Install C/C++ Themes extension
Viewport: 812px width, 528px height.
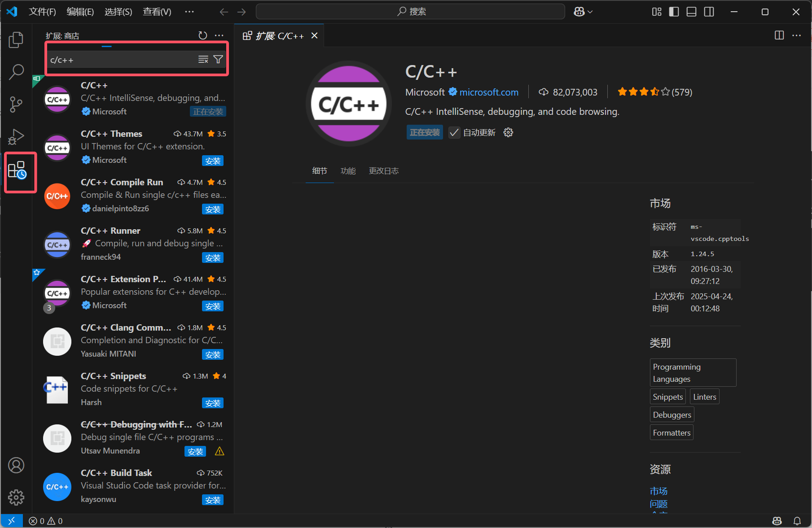213,161
